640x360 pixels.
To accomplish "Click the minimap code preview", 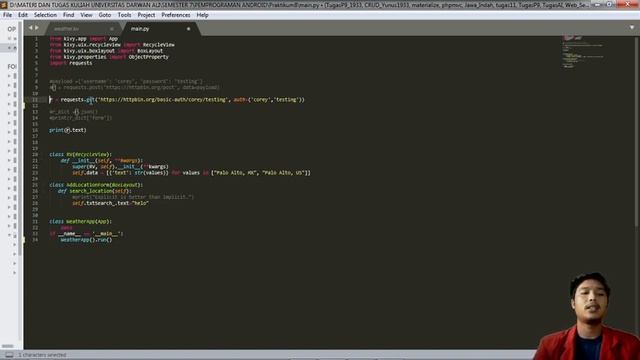I will coord(583,51).
